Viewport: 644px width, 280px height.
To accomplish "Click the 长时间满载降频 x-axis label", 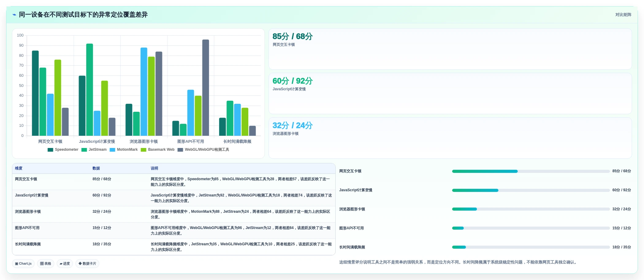I will (237, 142).
